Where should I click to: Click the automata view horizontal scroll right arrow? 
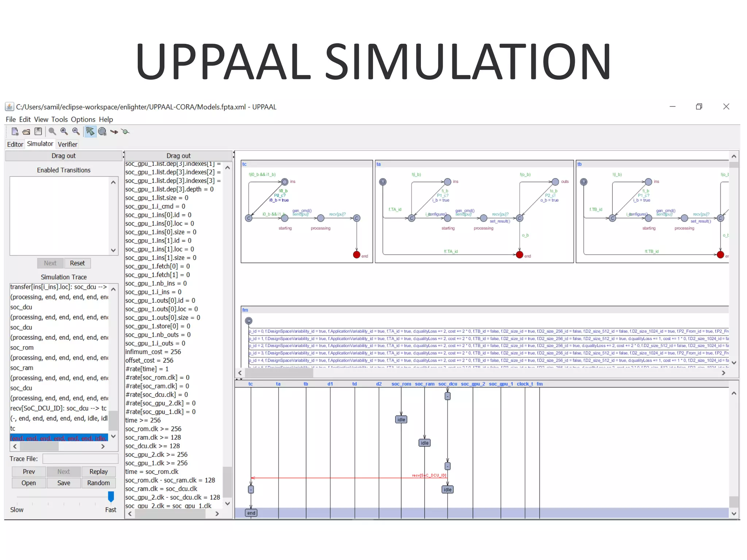click(724, 373)
